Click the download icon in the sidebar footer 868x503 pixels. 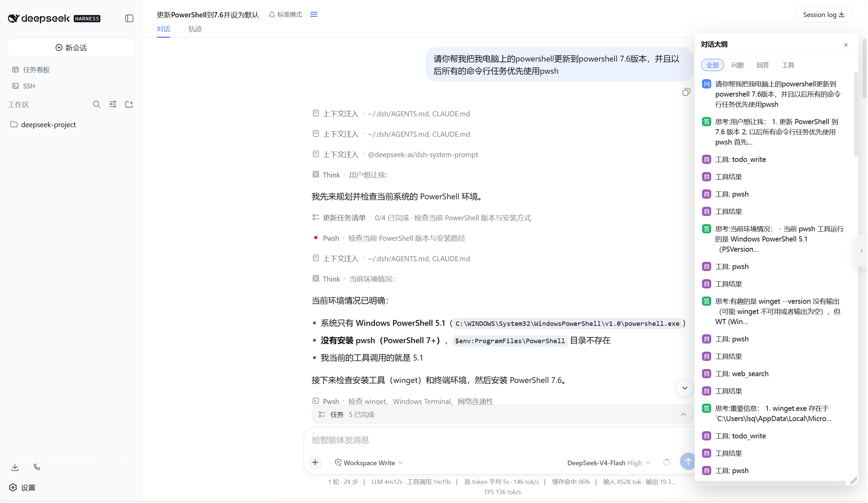(x=15, y=468)
